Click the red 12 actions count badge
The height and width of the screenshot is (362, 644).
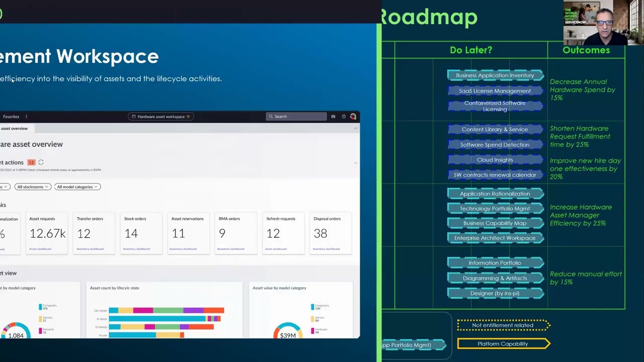(x=31, y=162)
